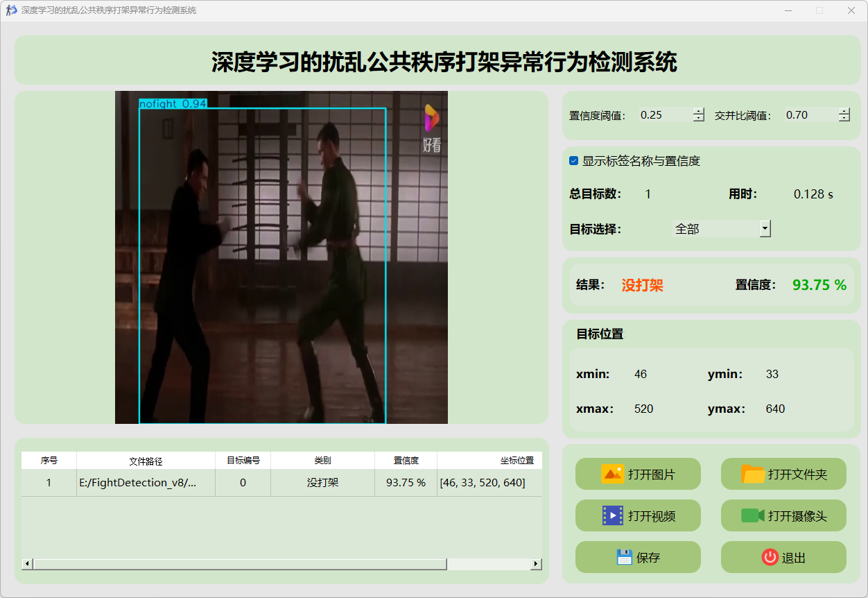
Task: Click the folder icon on 打开文件夹 button
Action: click(753, 474)
